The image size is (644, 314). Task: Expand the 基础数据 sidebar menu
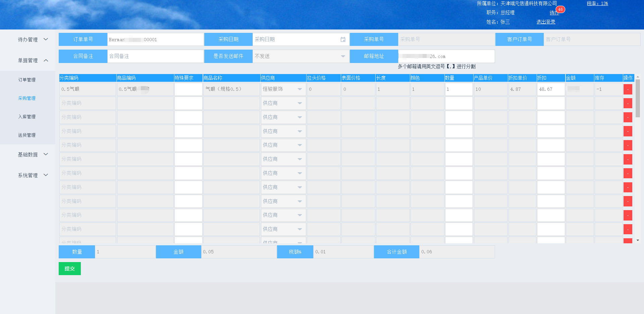point(33,154)
